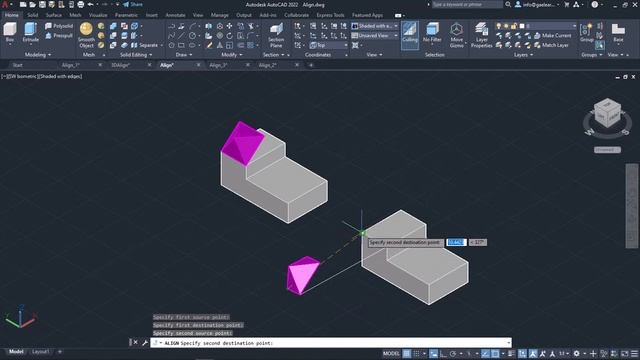640x360 pixels.
Task: Toggle layer lock padlock icon
Action: [514, 26]
